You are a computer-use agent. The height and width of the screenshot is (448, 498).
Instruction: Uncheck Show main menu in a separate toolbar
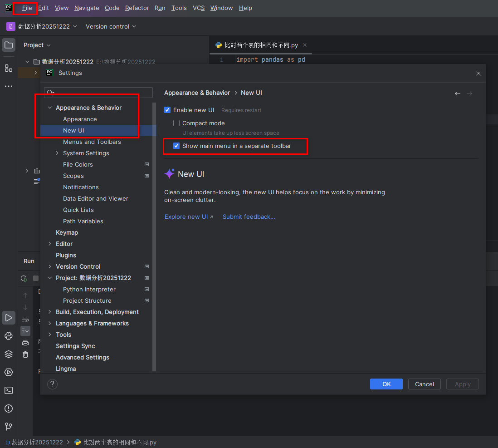tap(176, 146)
